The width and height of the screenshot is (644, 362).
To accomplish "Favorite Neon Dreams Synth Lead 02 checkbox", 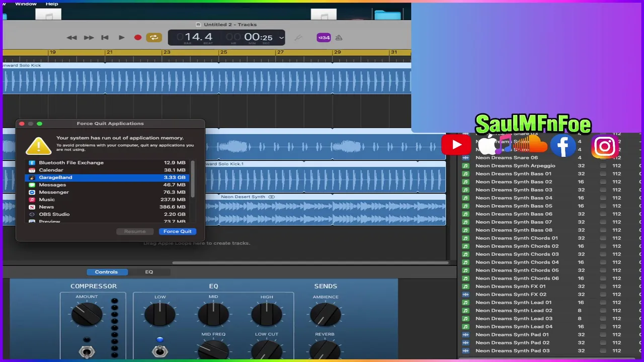I will 603,311.
